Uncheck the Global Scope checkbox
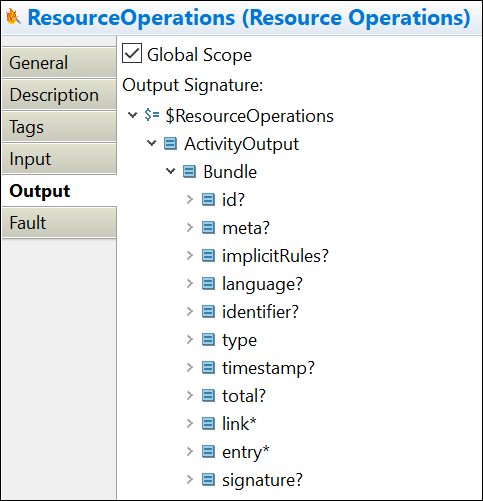 132,53
